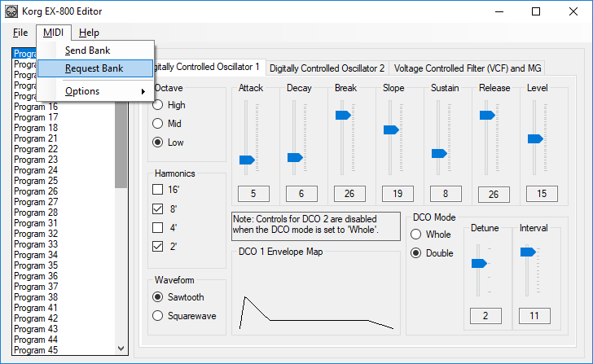Minimize the Korg EX-800 Editor window
Image resolution: width=593 pixels, height=364 pixels.
click(x=499, y=11)
